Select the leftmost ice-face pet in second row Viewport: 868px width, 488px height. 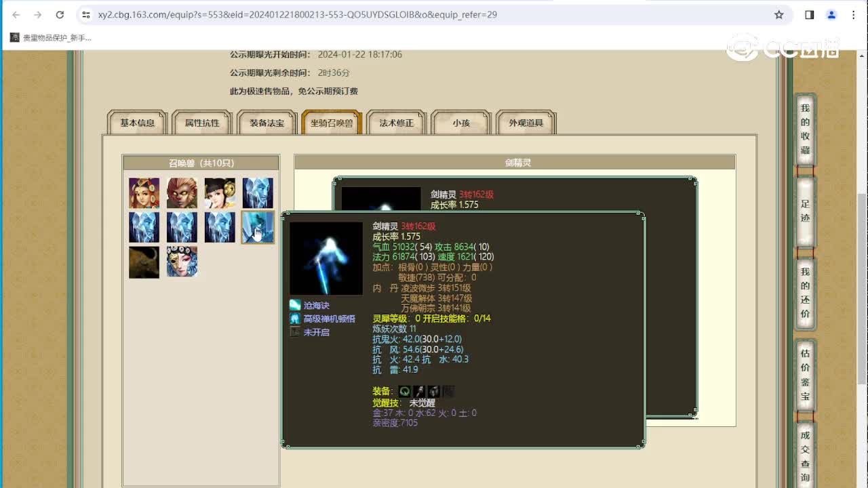coord(144,227)
